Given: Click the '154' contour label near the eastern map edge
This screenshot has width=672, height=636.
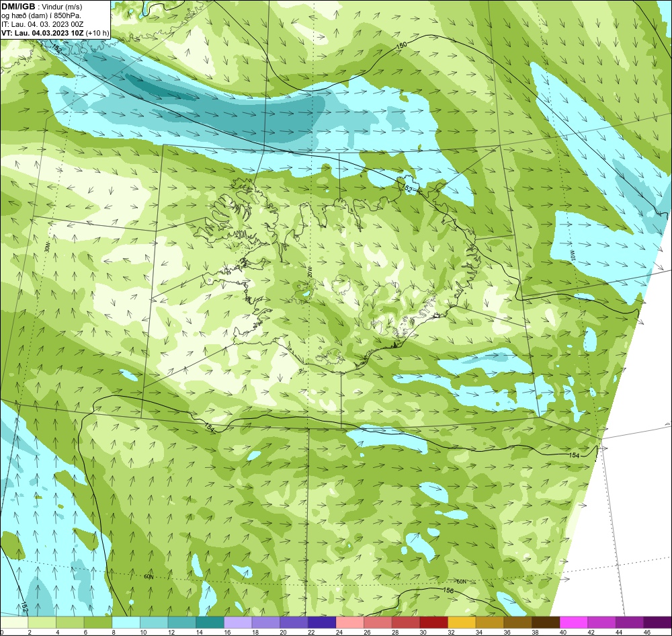Looking at the screenshot, I should 575,455.
